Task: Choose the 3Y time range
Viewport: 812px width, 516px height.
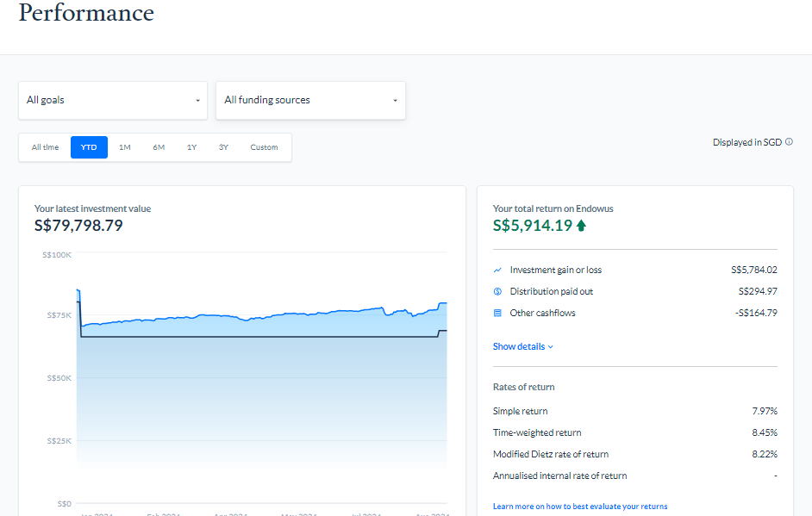Action: (x=223, y=147)
